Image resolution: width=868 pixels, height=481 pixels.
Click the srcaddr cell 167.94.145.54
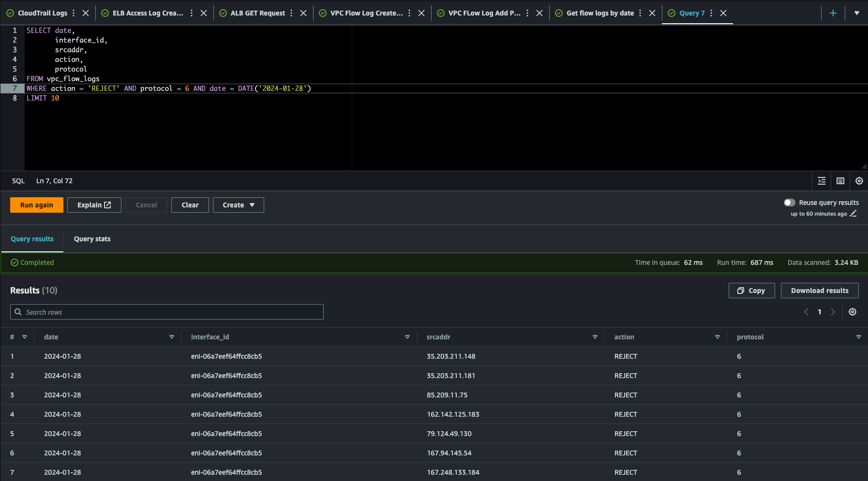coord(449,453)
